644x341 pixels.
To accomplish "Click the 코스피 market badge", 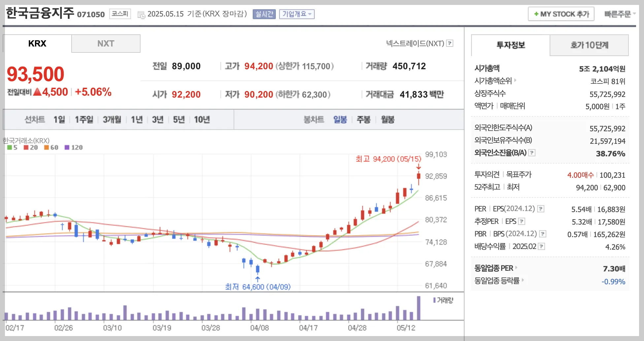I will click(120, 14).
